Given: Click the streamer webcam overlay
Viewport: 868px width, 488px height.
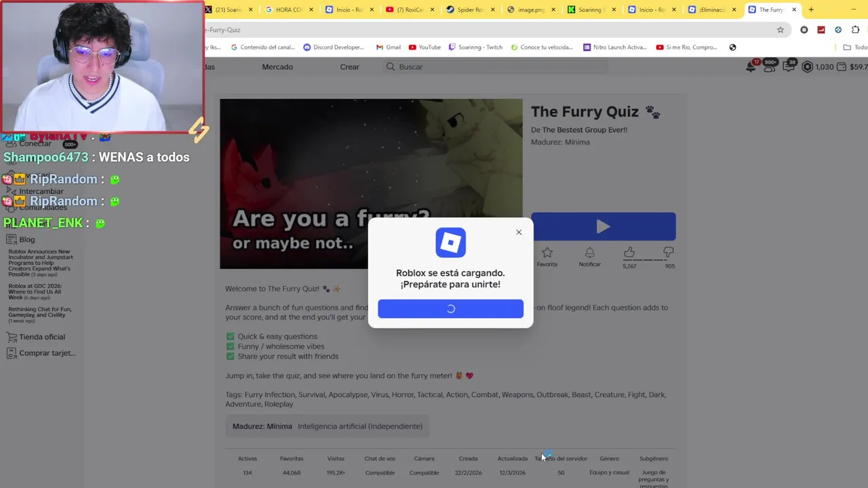Looking at the screenshot, I should 102,66.
